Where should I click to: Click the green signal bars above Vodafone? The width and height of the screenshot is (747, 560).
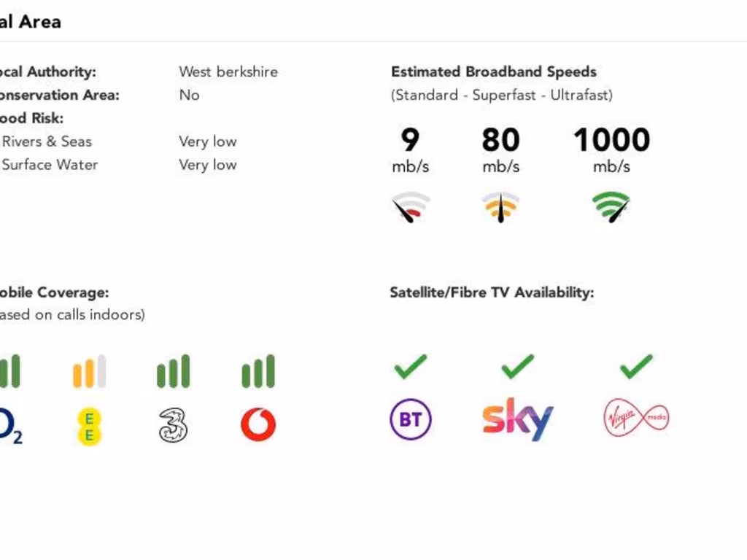[x=258, y=371]
